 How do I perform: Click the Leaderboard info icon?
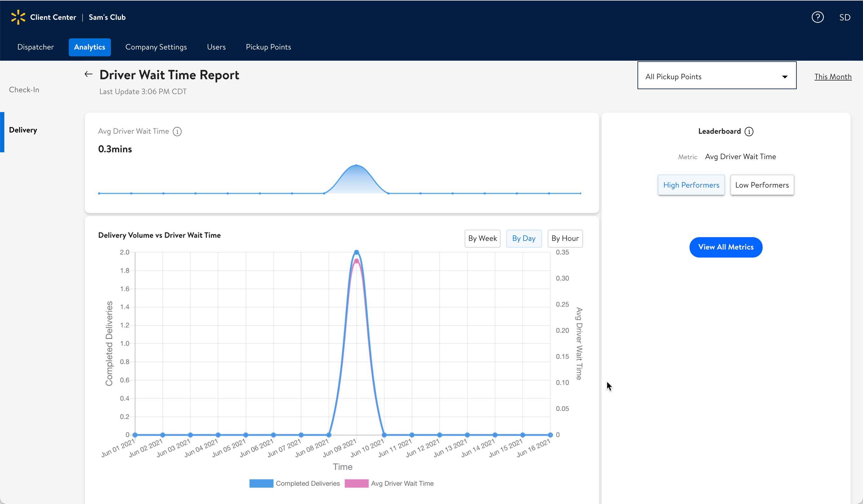pos(749,131)
